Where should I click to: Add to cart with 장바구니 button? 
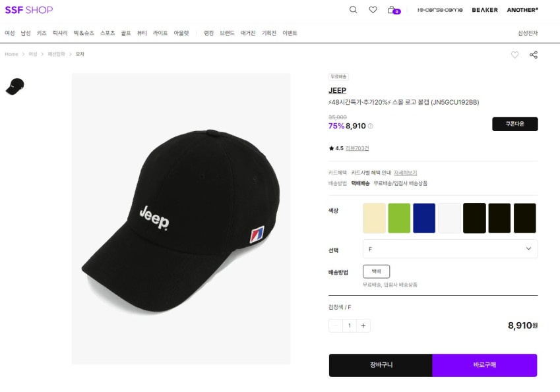tap(381, 365)
